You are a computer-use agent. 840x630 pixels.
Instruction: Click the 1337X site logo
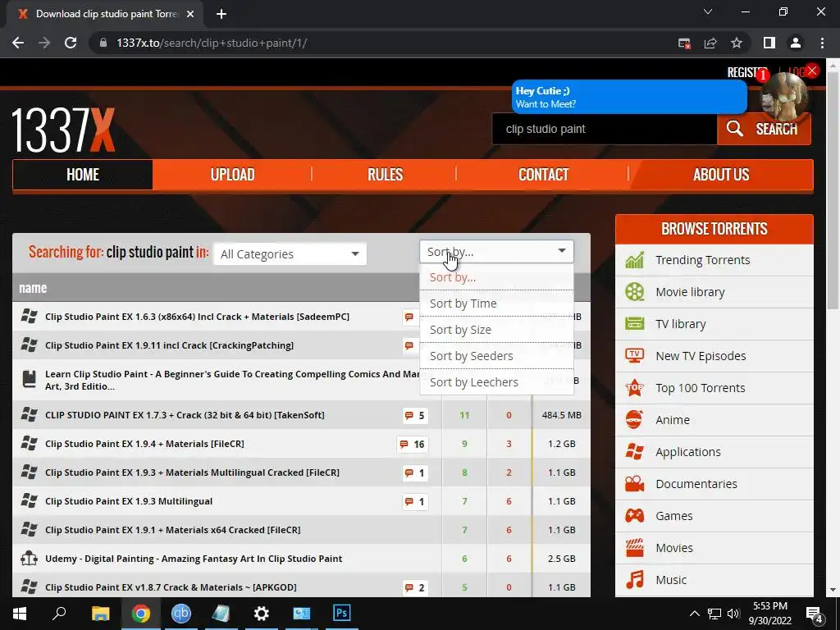tap(64, 130)
